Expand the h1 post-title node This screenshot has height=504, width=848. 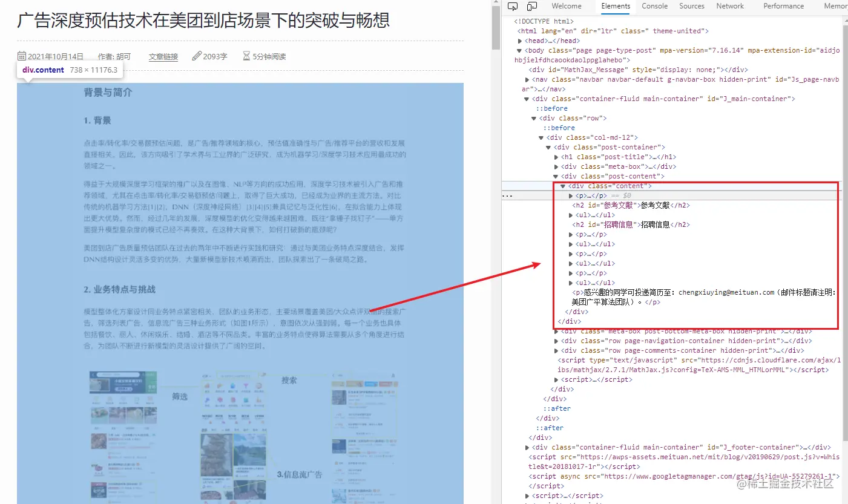[x=556, y=157]
